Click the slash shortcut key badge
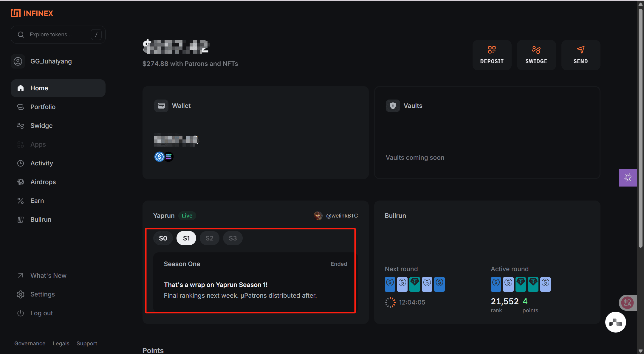Image resolution: width=644 pixels, height=354 pixels. coord(96,35)
